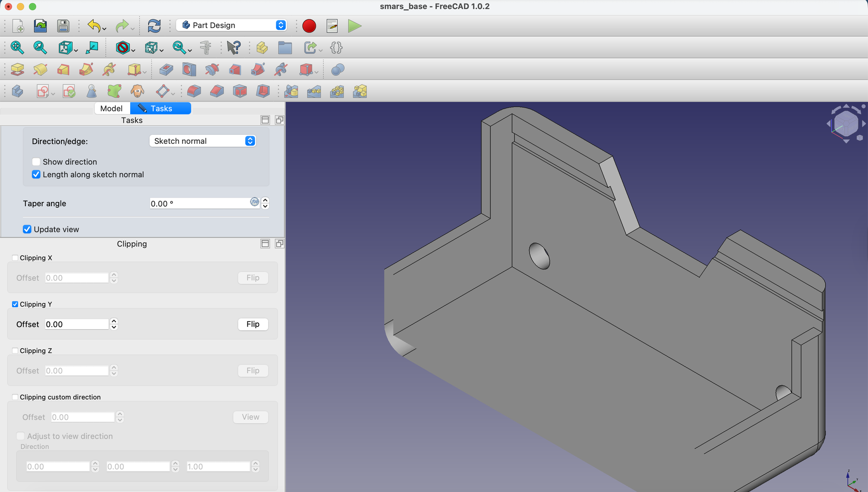The image size is (868, 492).
Task: Expand the Undo history dropdown arrow
Action: pos(104,29)
